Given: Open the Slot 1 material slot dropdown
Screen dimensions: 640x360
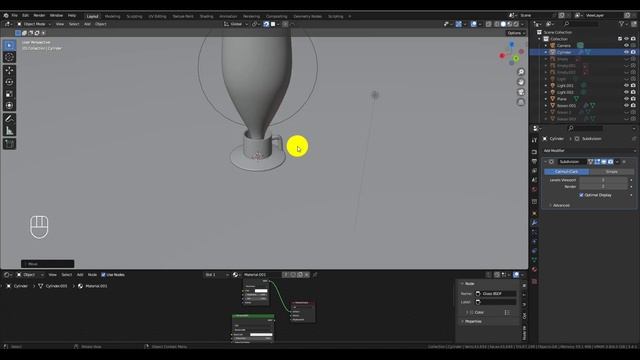Looking at the screenshot, I should pyautogui.click(x=216, y=275).
